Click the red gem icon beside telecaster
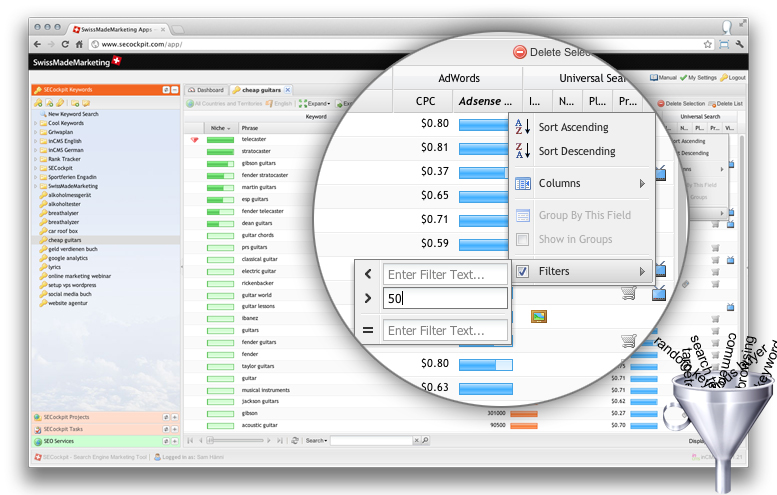The width and height of the screenshot is (777, 495). click(x=194, y=140)
